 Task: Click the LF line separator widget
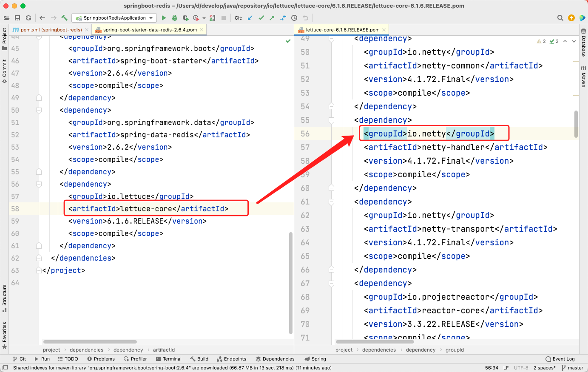[x=506, y=368]
